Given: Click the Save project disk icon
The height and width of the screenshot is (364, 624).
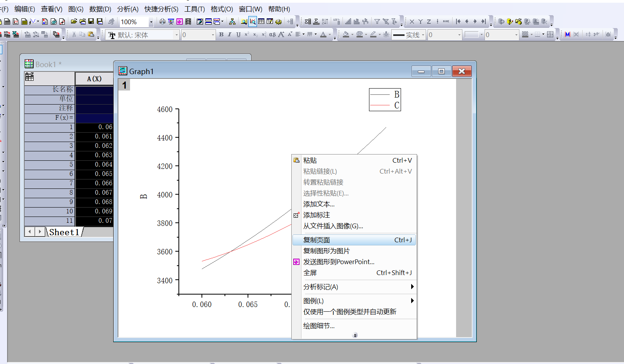Looking at the screenshot, I should [x=91, y=21].
